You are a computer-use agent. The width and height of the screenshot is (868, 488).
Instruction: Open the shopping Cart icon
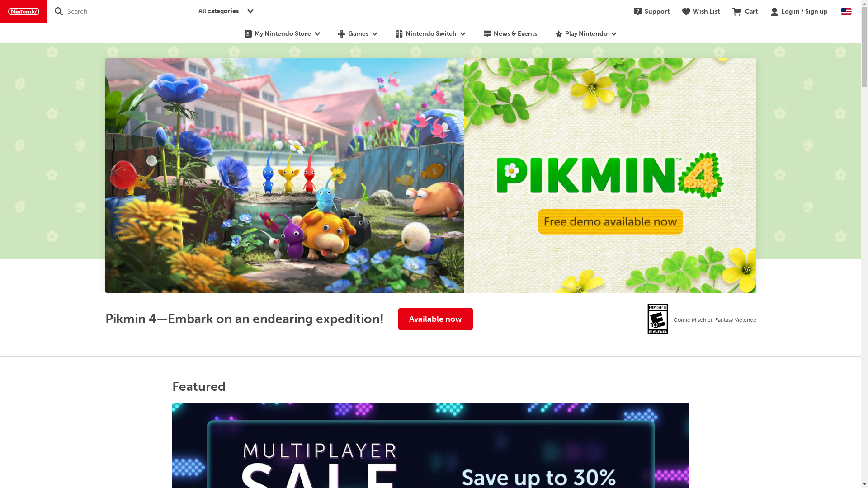coord(736,12)
